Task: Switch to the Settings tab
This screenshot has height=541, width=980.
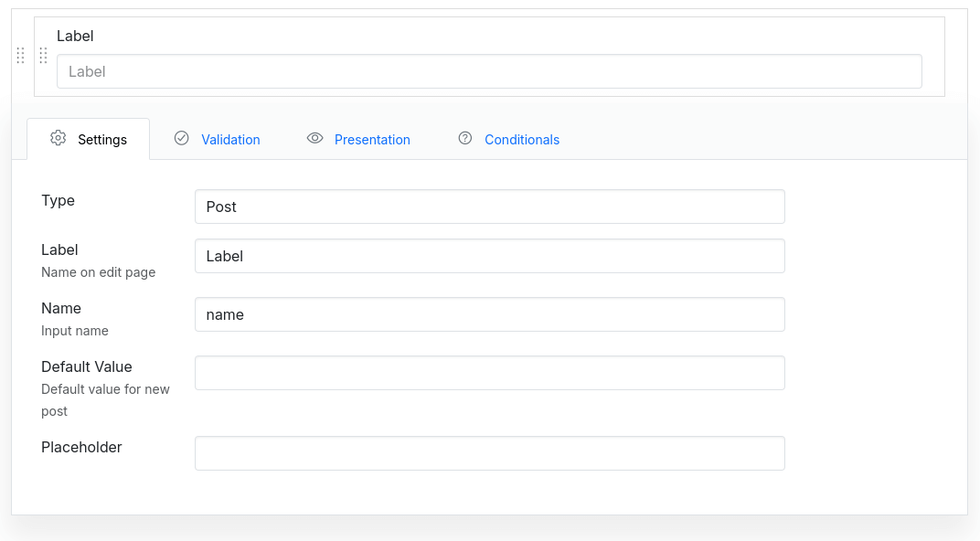Action: coord(101,140)
